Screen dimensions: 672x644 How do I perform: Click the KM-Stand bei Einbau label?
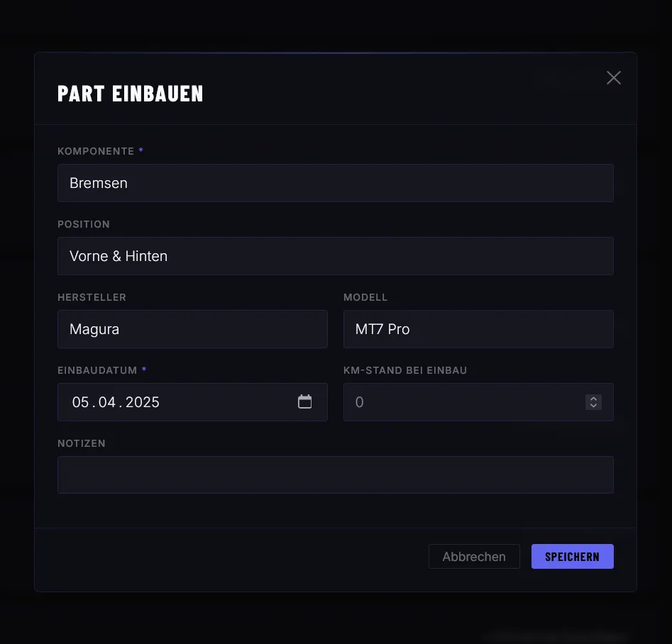tap(405, 370)
